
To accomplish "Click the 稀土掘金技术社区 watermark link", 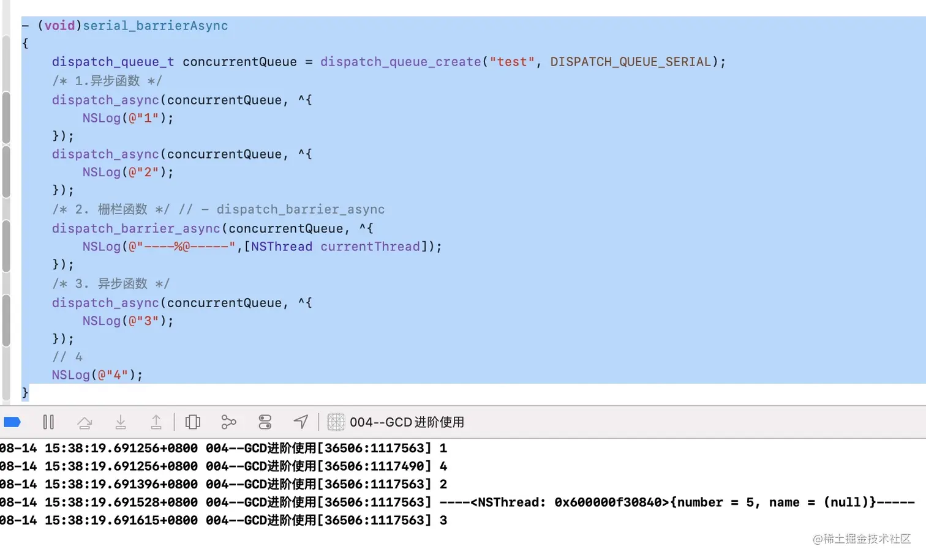I will [x=862, y=540].
